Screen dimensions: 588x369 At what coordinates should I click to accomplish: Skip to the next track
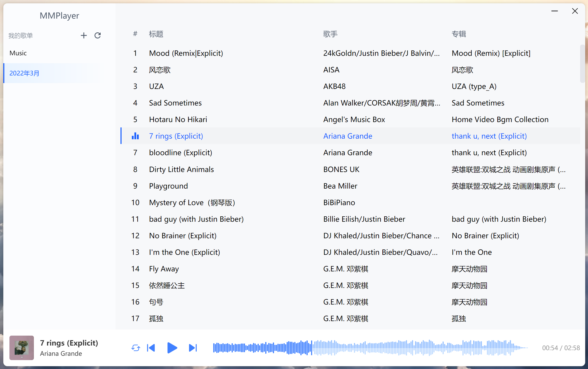(x=193, y=348)
